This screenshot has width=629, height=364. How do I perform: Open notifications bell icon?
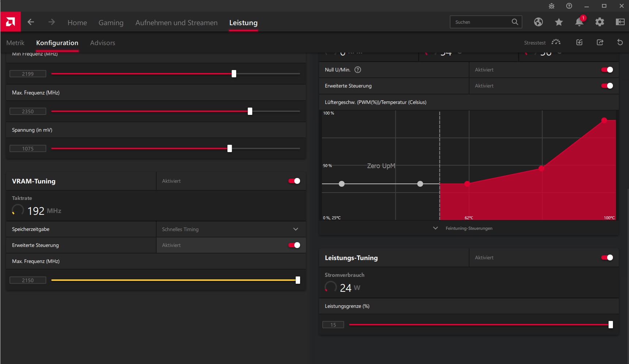click(579, 22)
